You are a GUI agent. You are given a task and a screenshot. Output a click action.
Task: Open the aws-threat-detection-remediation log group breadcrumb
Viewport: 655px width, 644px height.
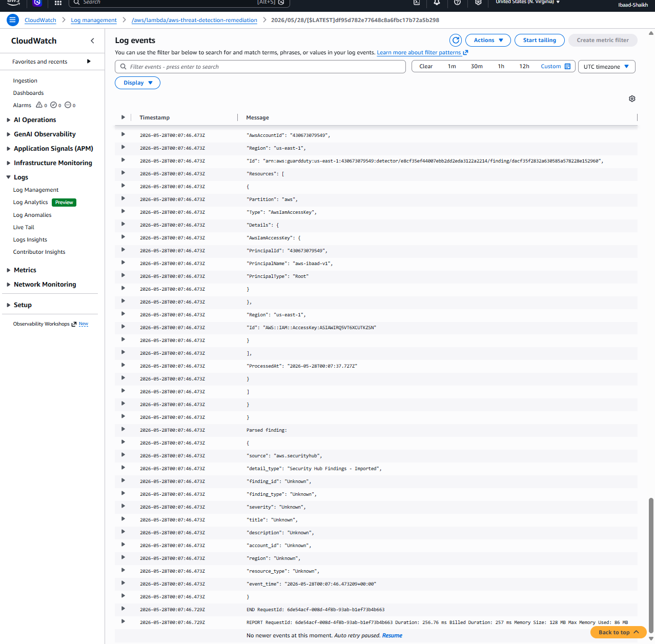[194, 20]
